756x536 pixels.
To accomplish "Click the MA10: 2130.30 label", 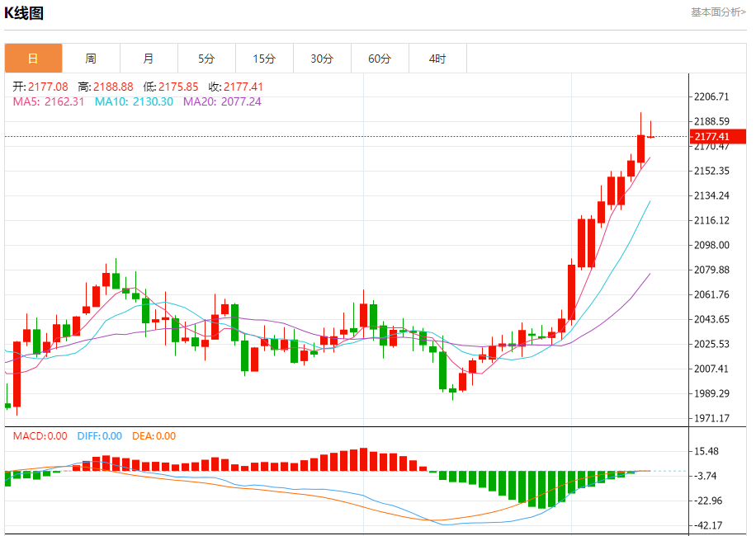I will pos(134,101).
